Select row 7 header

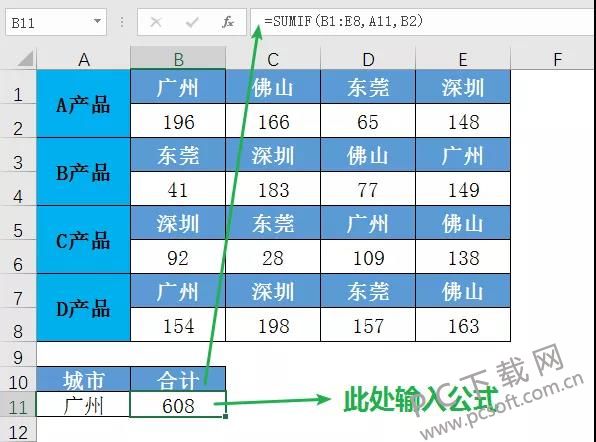[x=18, y=291]
